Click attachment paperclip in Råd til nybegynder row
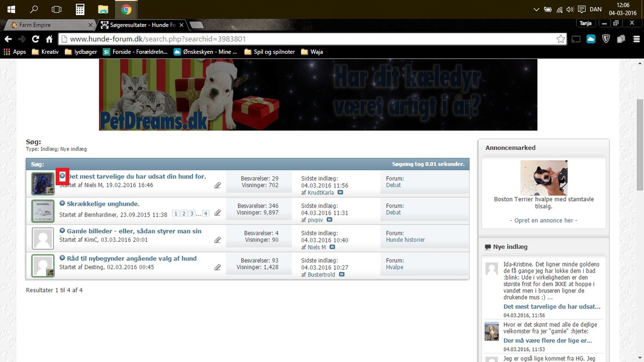Image resolution: width=644 pixels, height=362 pixels. [217, 267]
